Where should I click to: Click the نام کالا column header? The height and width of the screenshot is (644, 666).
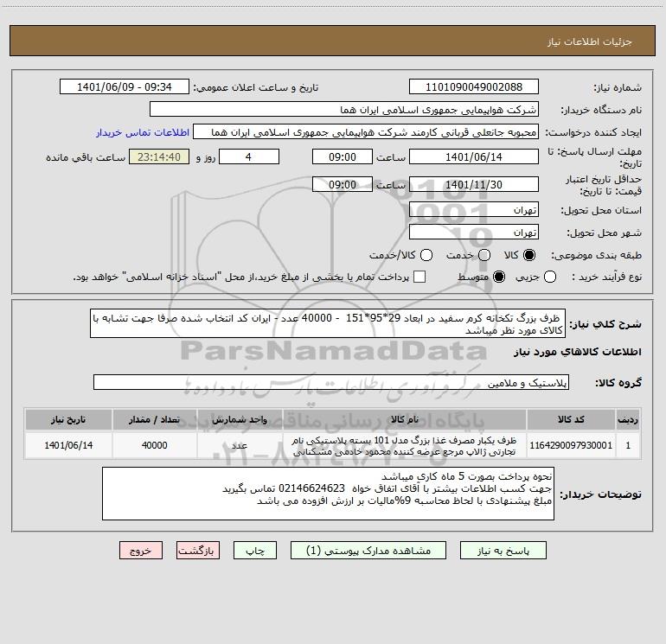tap(405, 419)
